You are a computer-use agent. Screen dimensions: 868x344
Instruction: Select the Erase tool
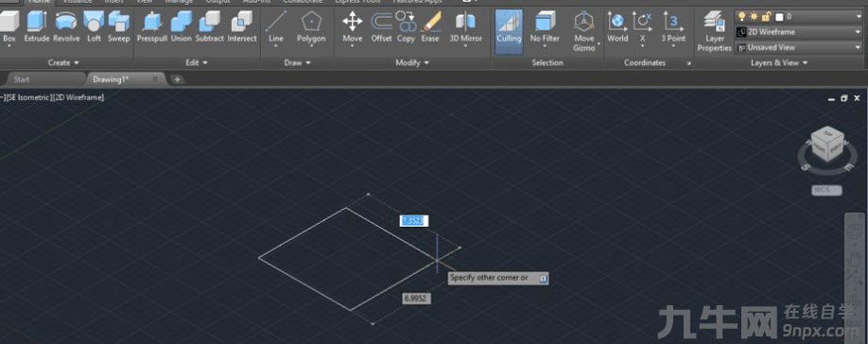[430, 26]
